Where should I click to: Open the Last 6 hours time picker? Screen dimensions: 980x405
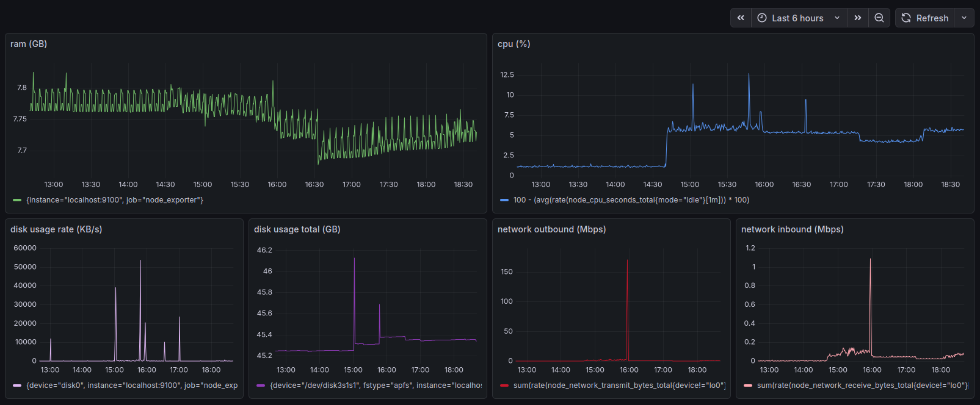798,18
